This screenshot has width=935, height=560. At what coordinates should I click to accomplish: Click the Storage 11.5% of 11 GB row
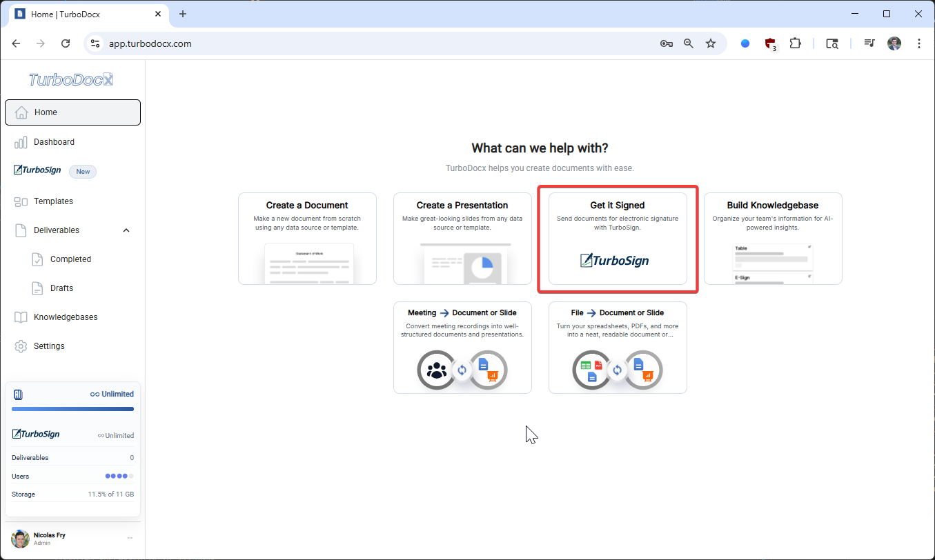tap(72, 494)
